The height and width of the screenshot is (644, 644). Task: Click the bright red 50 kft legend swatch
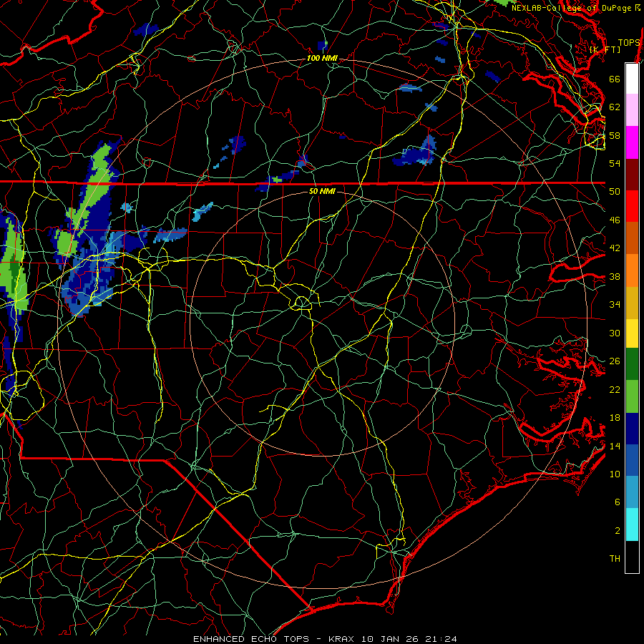[x=632, y=206]
